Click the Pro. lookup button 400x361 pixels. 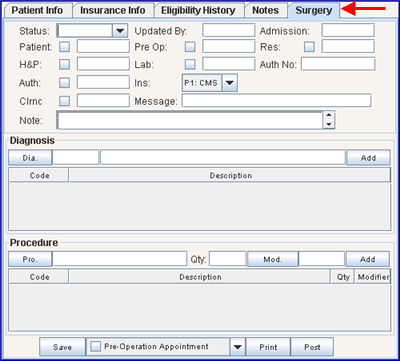point(30,259)
